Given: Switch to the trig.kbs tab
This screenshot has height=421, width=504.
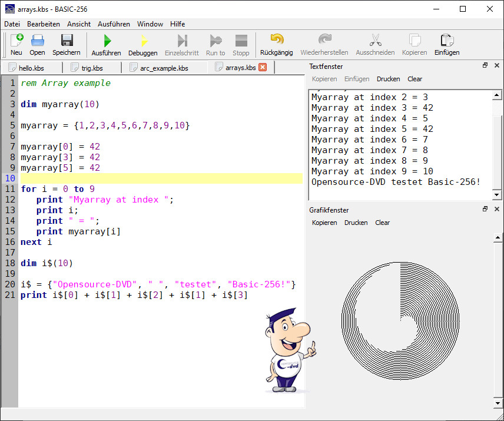Looking at the screenshot, I should [x=91, y=68].
